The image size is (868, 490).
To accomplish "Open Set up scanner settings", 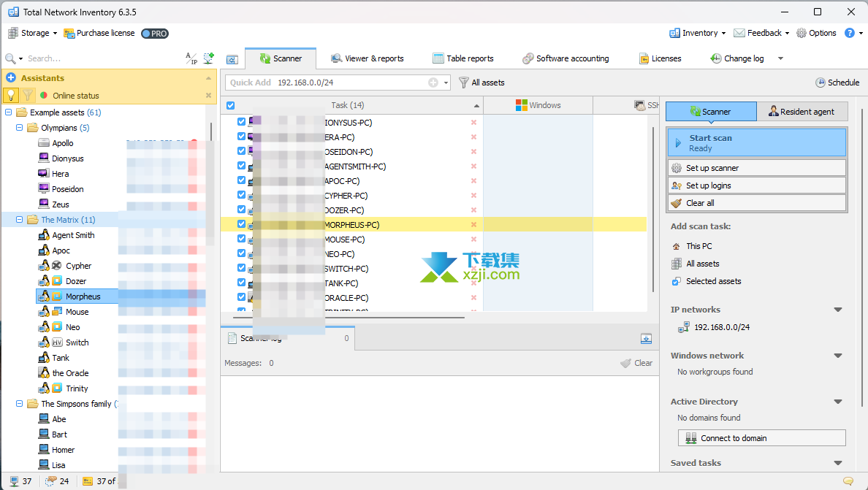I will point(757,168).
